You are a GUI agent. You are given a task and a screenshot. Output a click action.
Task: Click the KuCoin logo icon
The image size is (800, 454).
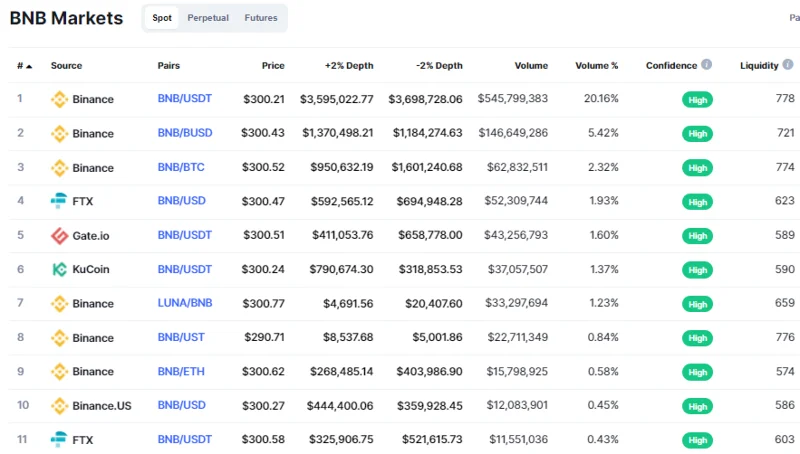click(x=59, y=269)
